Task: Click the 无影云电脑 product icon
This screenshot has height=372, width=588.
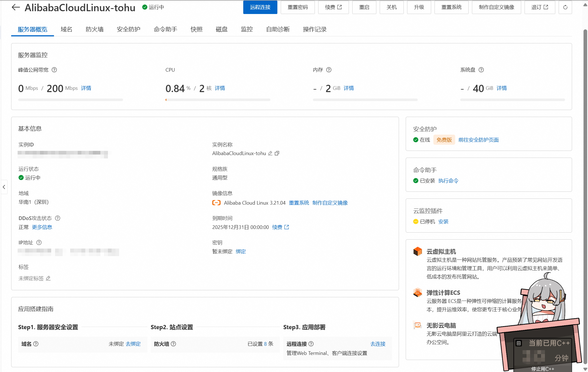Action: [x=418, y=325]
